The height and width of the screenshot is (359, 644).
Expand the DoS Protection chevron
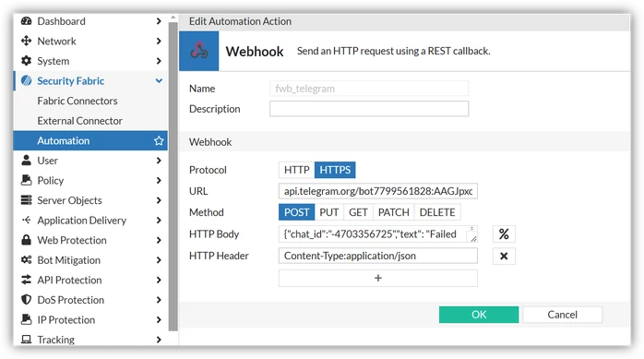click(x=159, y=299)
